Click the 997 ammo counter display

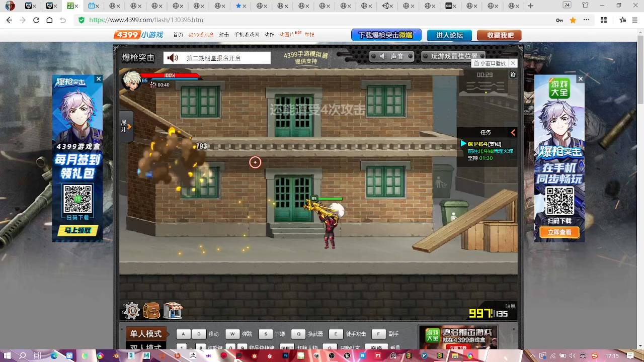pos(481,313)
